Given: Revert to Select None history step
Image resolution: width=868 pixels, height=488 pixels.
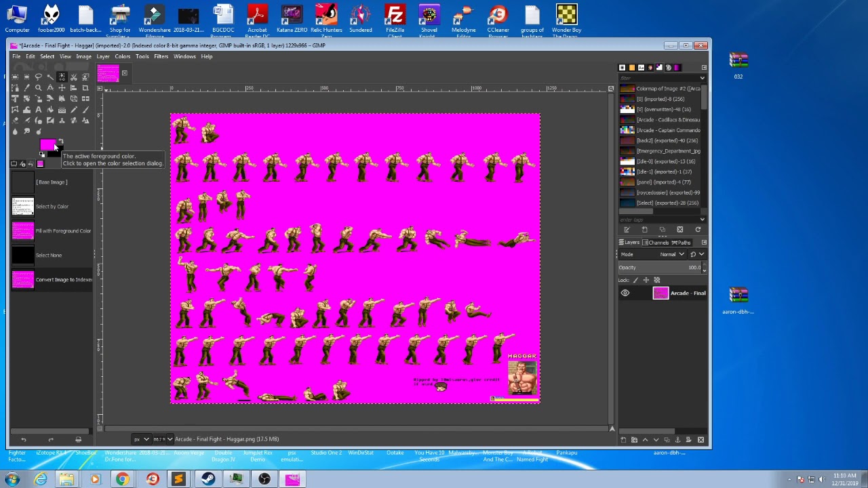Looking at the screenshot, I should [x=52, y=255].
